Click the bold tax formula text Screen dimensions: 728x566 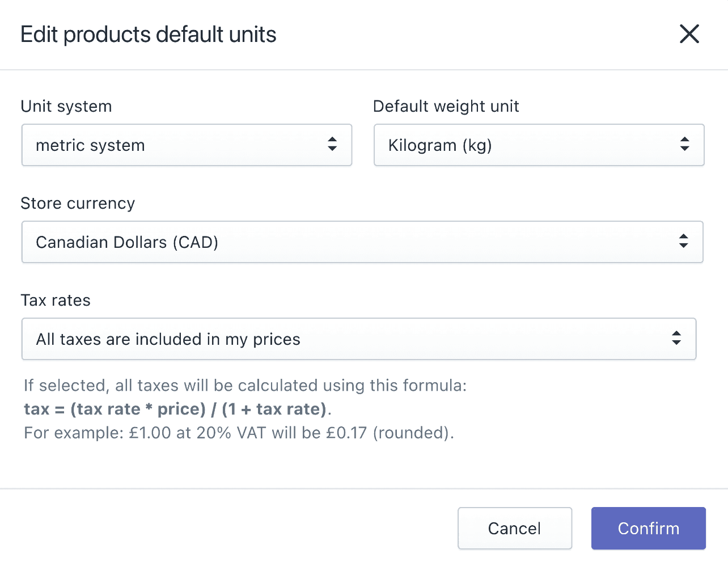click(177, 409)
